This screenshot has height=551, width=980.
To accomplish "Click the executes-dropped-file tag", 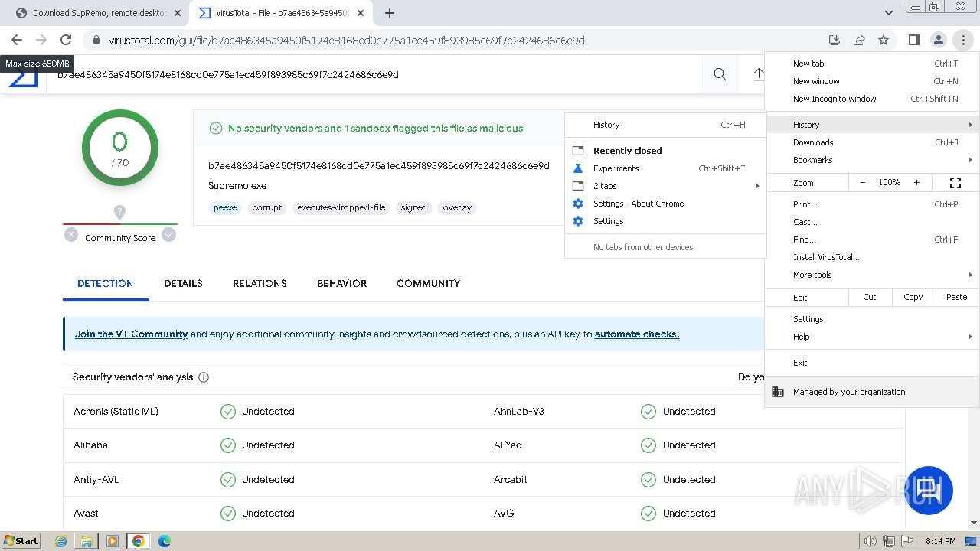I will tap(341, 207).
